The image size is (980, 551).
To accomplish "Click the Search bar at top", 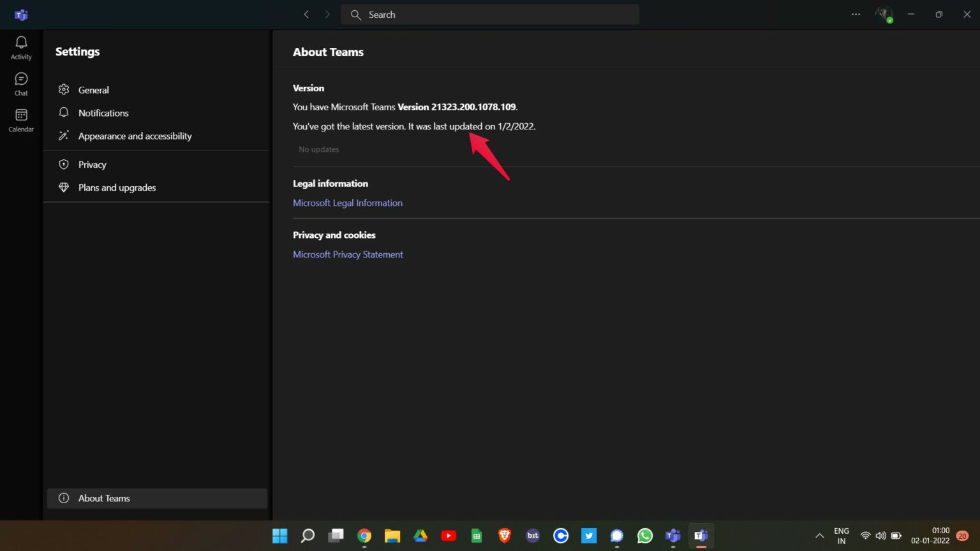I will click(490, 14).
